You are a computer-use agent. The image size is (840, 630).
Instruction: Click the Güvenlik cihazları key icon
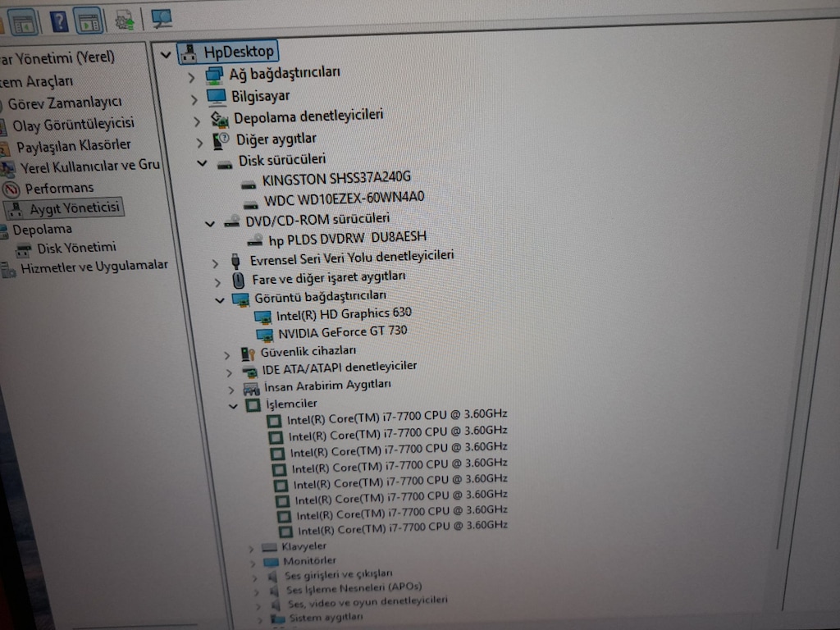point(248,354)
